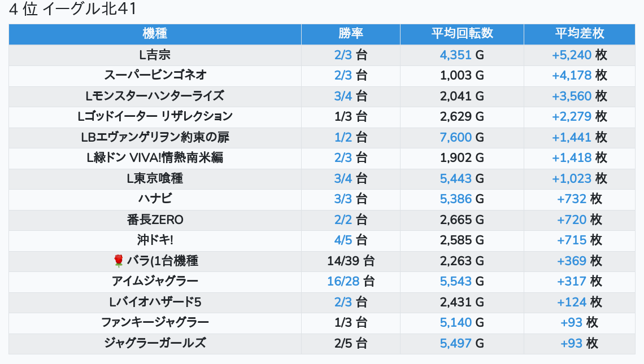Click the LBエヴァンゲリヲン約束の扉 entry
The height and width of the screenshot is (364, 644).
(x=155, y=137)
